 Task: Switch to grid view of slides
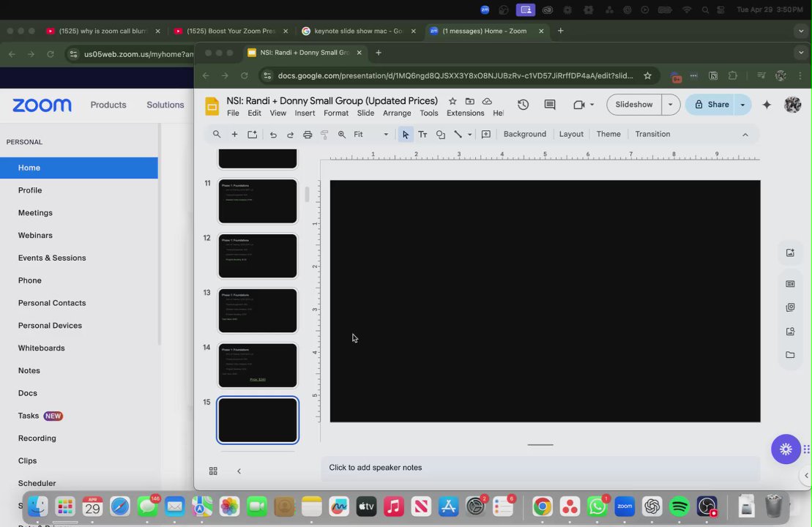tap(213, 471)
